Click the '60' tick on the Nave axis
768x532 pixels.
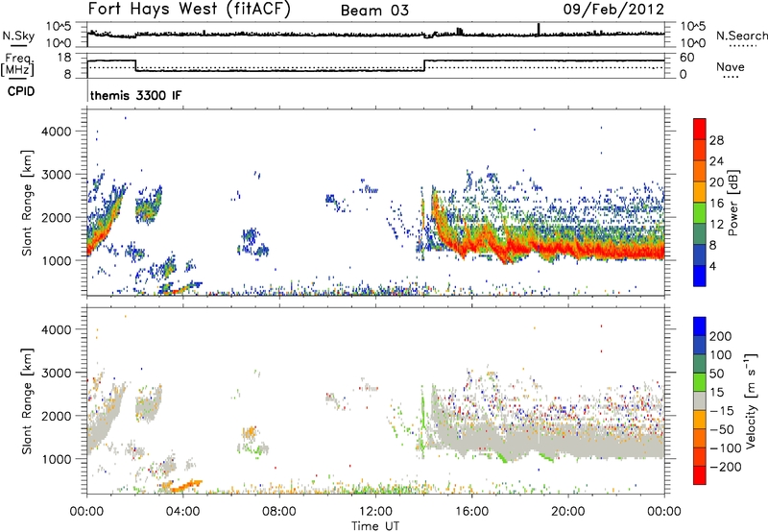coord(686,58)
